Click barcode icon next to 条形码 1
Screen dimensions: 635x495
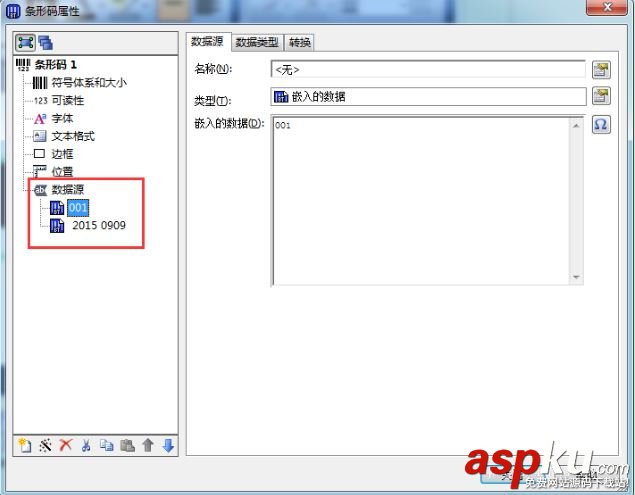(x=23, y=65)
